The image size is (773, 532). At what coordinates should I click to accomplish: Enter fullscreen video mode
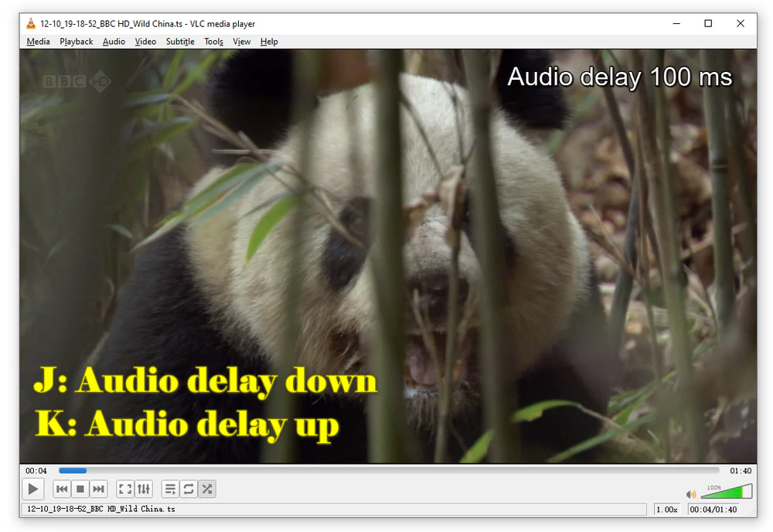tap(125, 488)
